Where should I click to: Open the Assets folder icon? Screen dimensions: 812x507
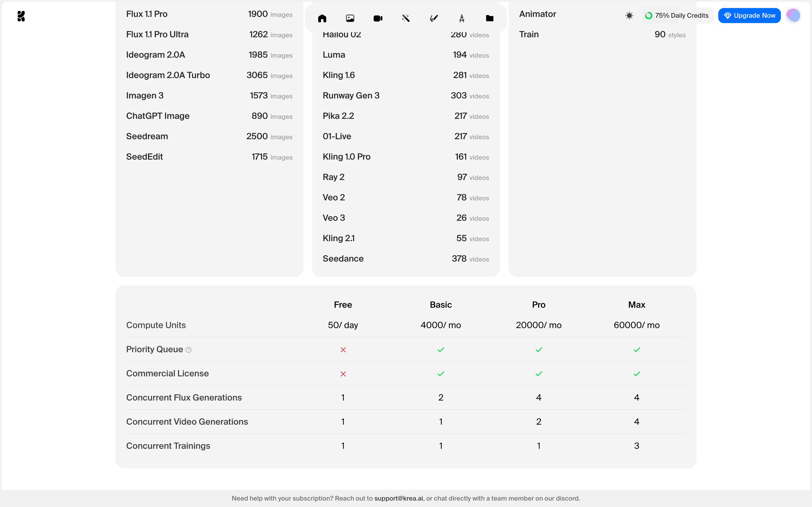coord(489,18)
